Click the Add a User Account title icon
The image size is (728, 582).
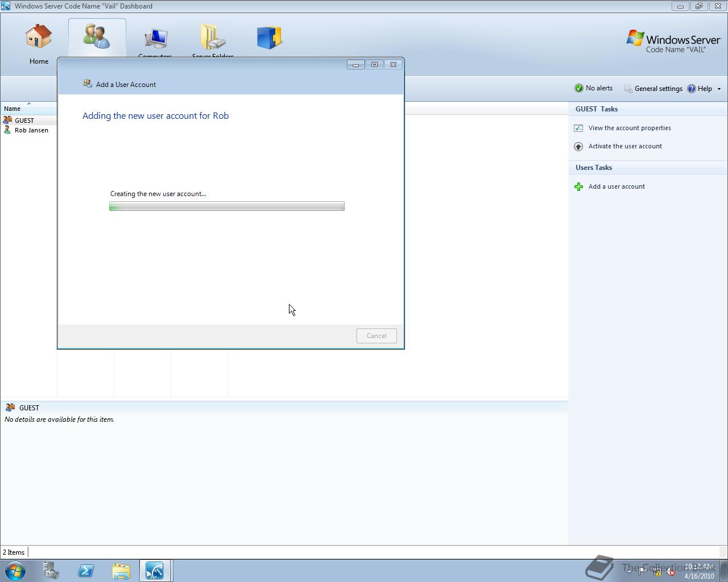tap(88, 84)
